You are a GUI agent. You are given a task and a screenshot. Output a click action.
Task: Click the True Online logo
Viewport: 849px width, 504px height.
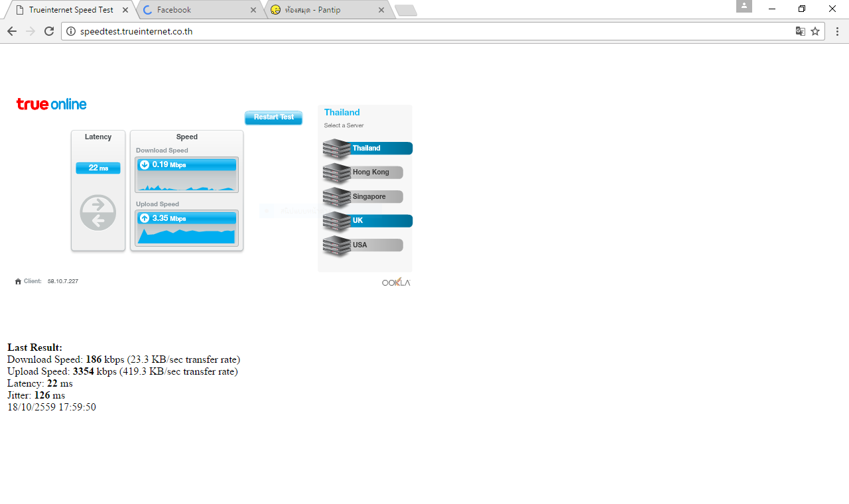[x=52, y=104]
